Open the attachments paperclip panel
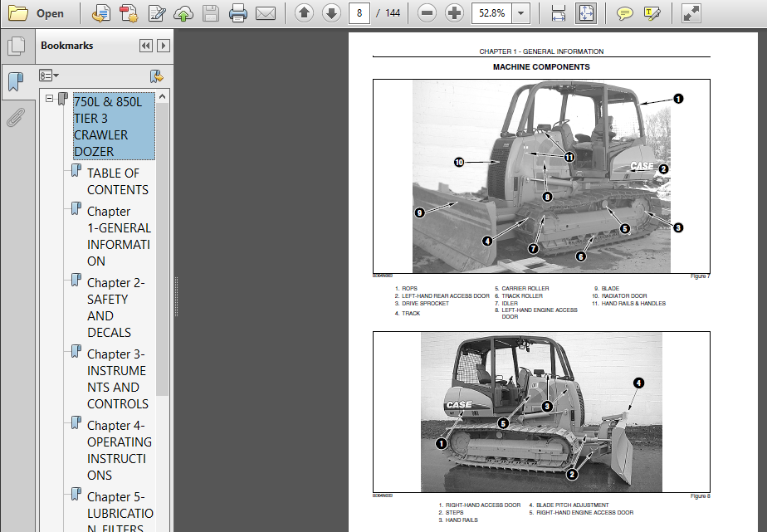The height and width of the screenshot is (532, 767). [16, 117]
